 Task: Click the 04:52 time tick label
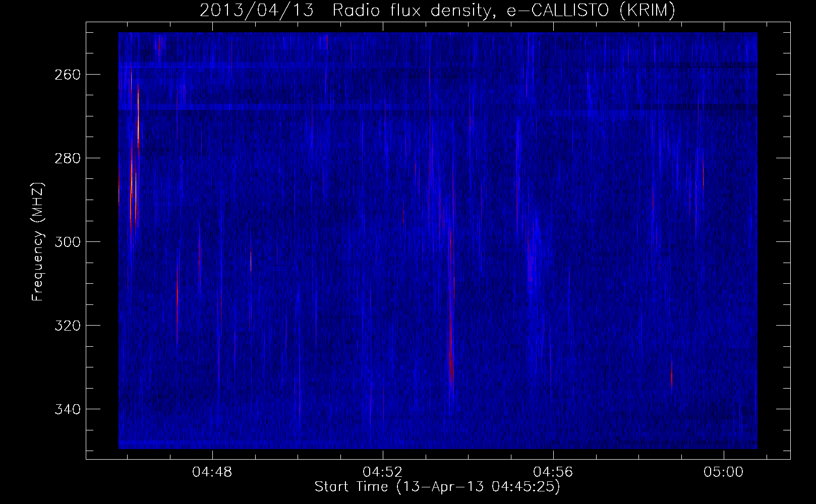(x=383, y=472)
